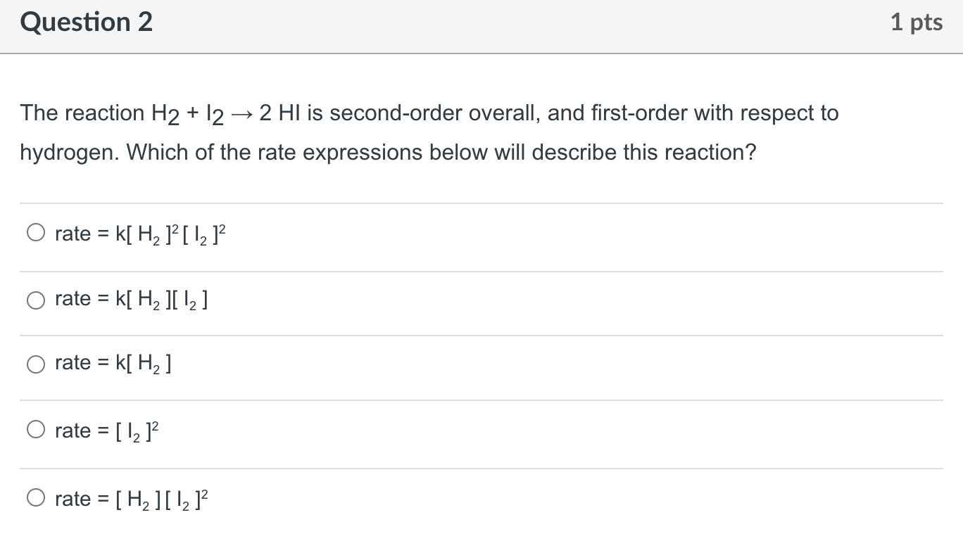963x560 pixels.
Task: Click the first answer row text
Action: pyautogui.click(x=139, y=233)
